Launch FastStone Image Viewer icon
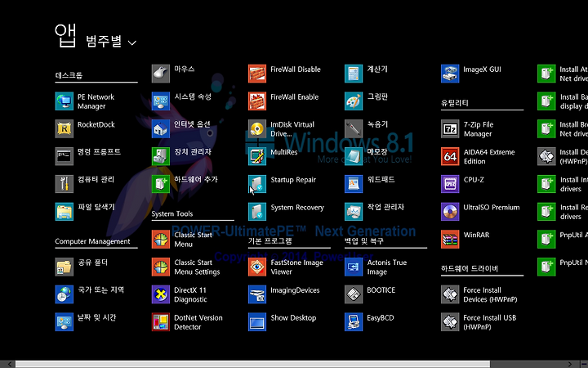Image resolution: width=588 pixels, height=368 pixels. pyautogui.click(x=257, y=267)
